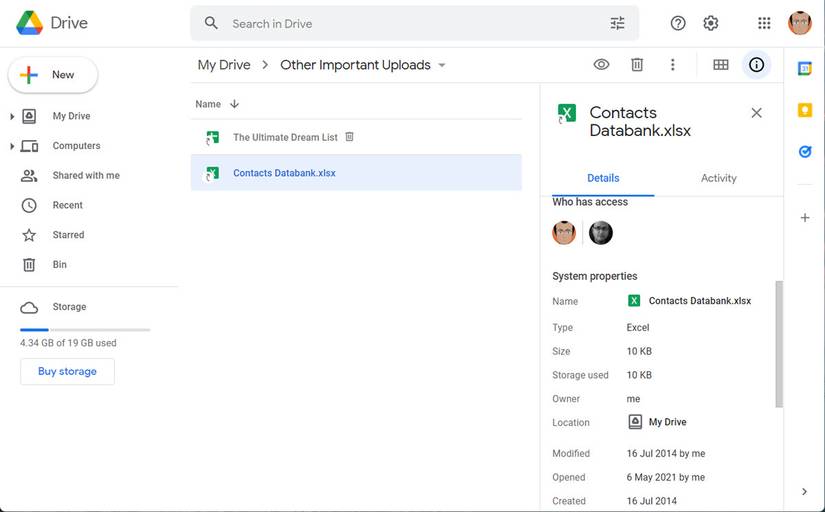Screen dimensions: 825x512
Task: Open Google Tasks side panel
Action: (804, 152)
